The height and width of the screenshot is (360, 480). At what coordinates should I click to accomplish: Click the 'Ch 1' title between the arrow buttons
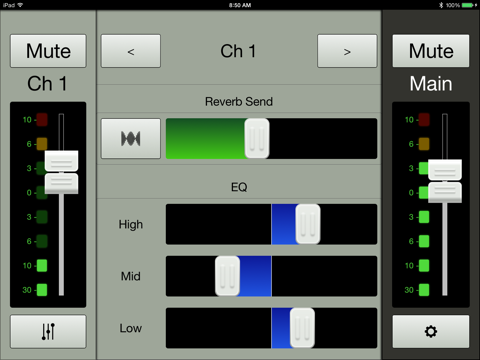coord(238,51)
